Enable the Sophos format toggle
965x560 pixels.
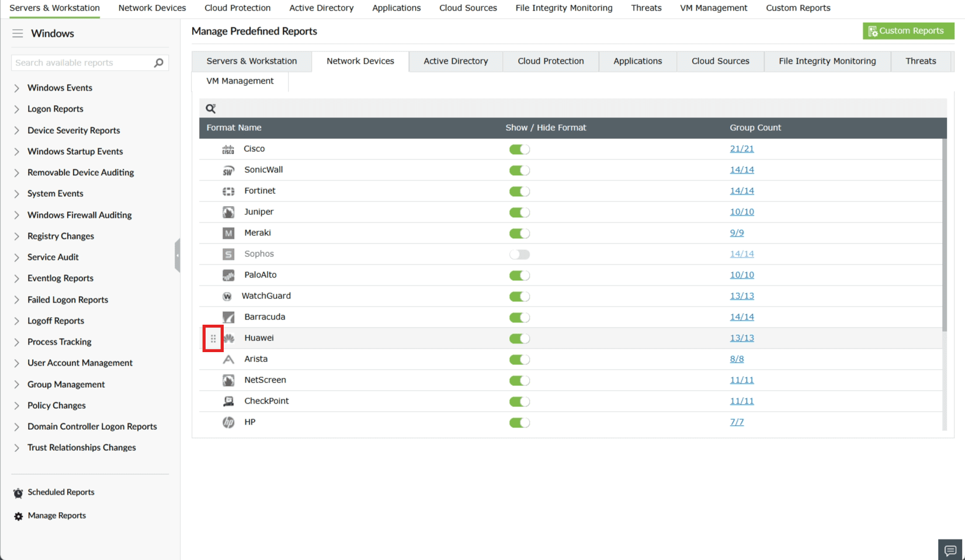[519, 254]
